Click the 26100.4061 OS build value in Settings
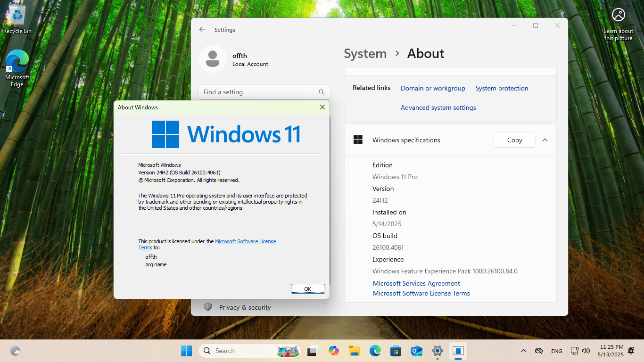Viewport: 644px width, 362px height. click(x=388, y=247)
